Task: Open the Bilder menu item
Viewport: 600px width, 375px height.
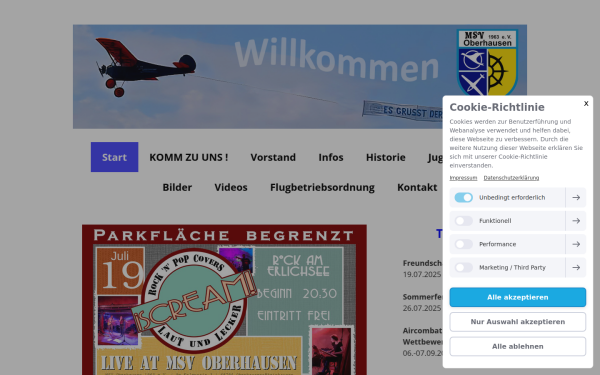Action: click(x=177, y=187)
